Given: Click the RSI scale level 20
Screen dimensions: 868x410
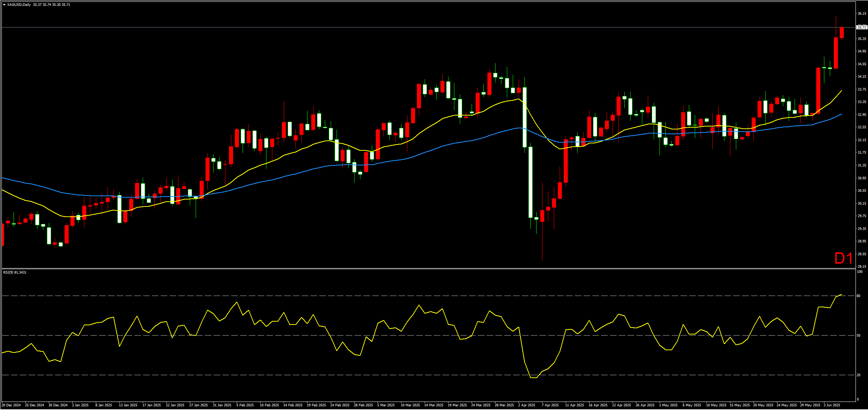Looking at the screenshot, I should [858, 375].
